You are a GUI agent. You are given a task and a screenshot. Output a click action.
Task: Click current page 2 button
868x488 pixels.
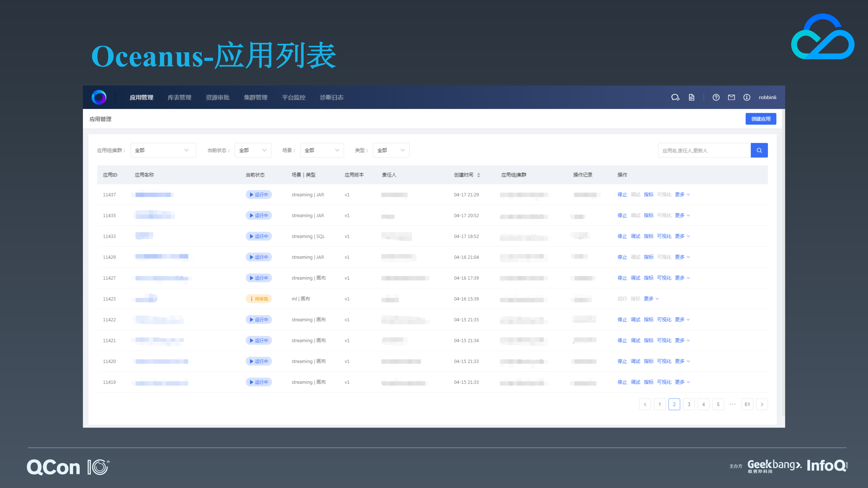(x=674, y=405)
